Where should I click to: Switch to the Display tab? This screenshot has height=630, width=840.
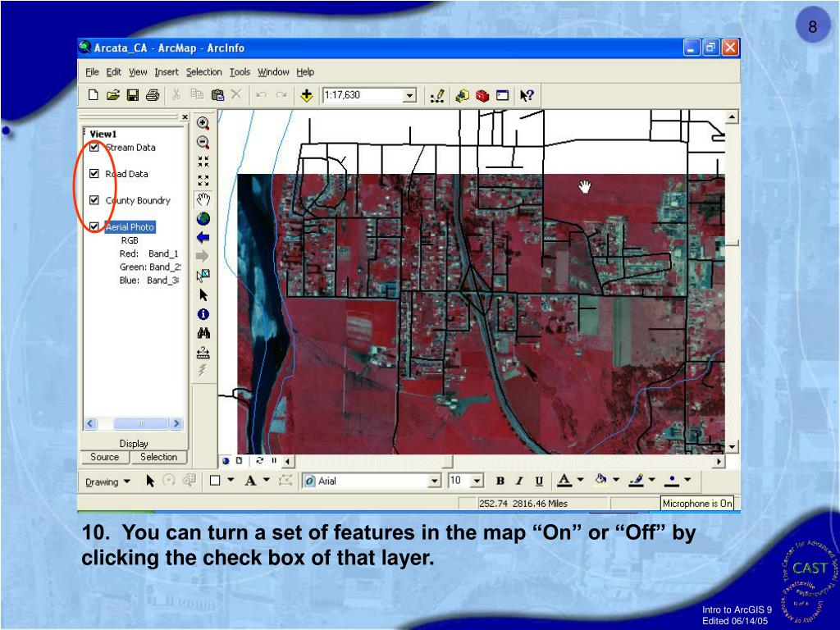tap(134, 444)
